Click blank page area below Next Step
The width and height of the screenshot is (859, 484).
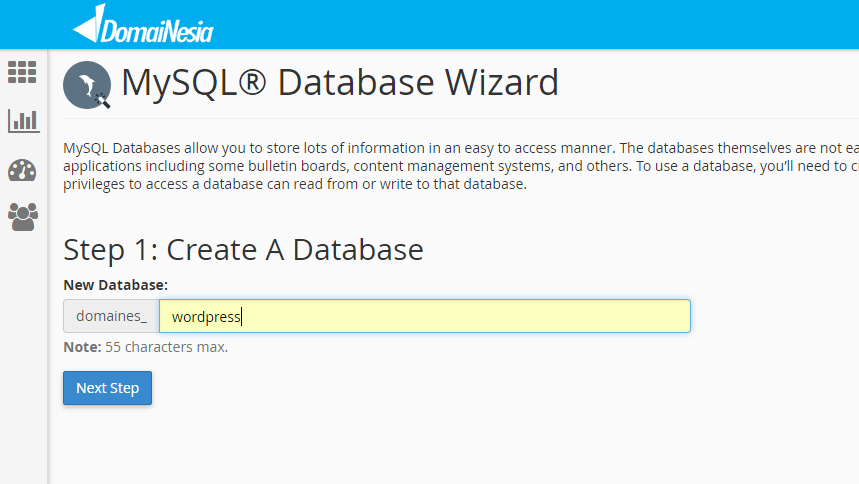438,444
